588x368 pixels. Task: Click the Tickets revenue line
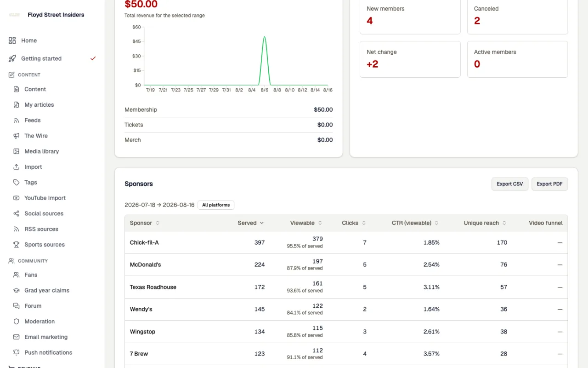229,125
